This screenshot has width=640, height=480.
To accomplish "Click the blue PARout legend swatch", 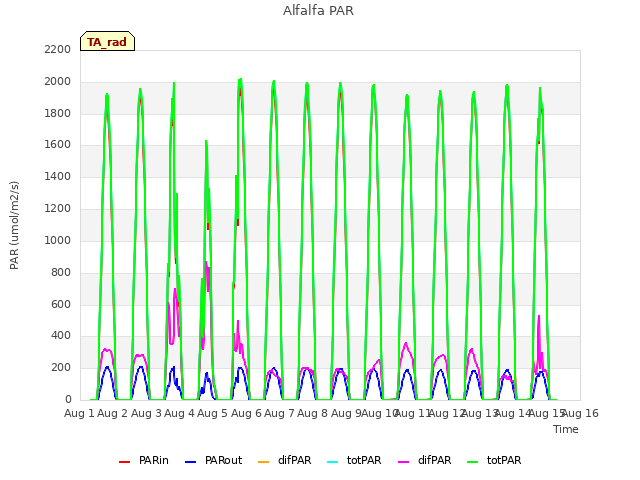I will click(x=191, y=462).
